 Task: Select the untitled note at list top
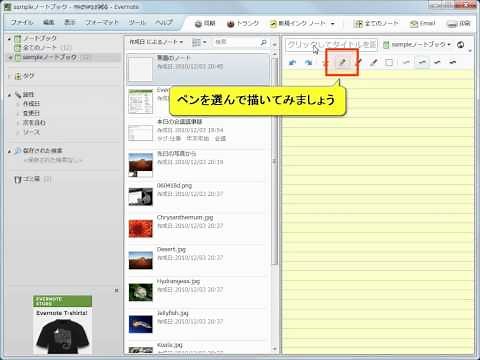click(198, 69)
